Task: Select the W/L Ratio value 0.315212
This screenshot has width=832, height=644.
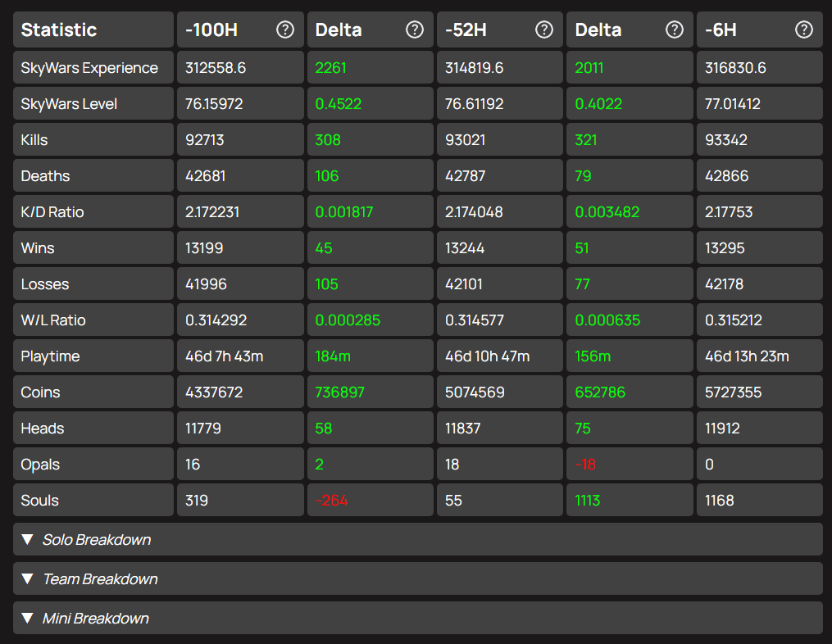Action: click(x=734, y=320)
